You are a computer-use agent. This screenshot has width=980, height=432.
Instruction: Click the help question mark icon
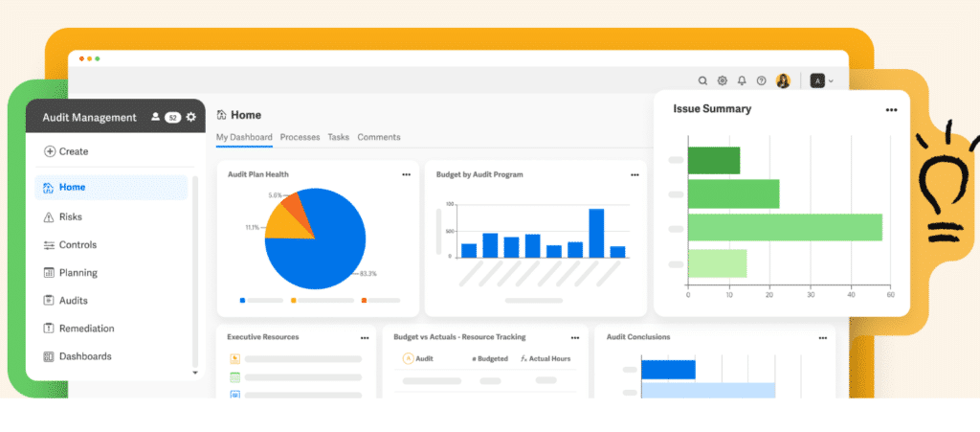coord(761,80)
